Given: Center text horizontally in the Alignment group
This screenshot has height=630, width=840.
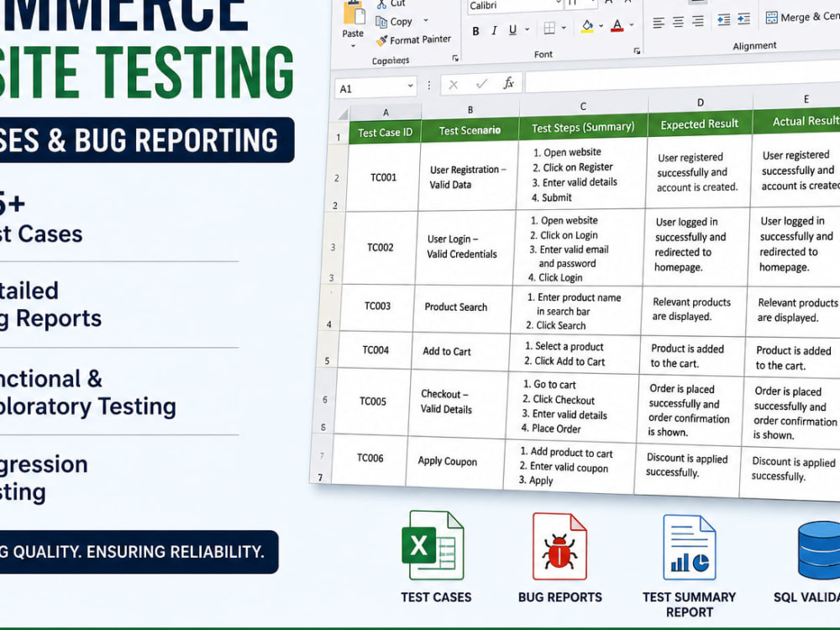Looking at the screenshot, I should coord(678,22).
